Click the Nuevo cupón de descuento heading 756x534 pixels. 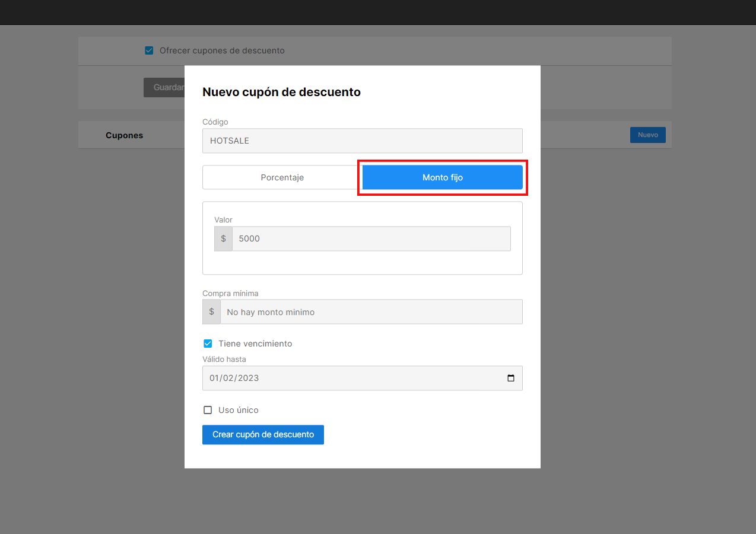pos(281,92)
